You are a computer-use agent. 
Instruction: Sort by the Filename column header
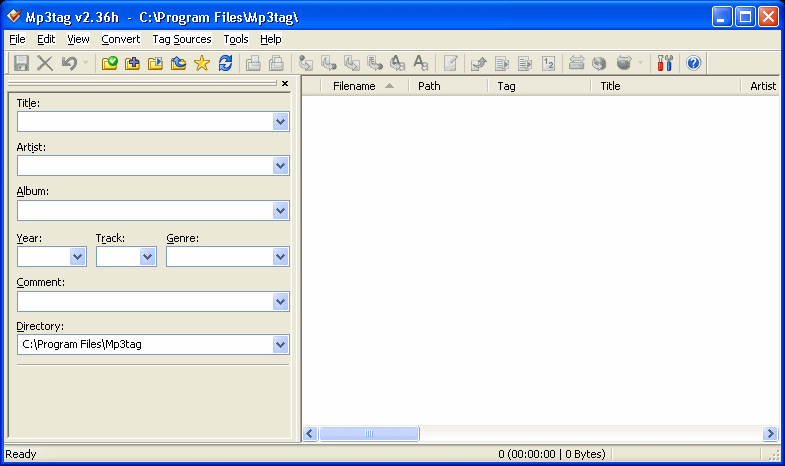tap(365, 86)
